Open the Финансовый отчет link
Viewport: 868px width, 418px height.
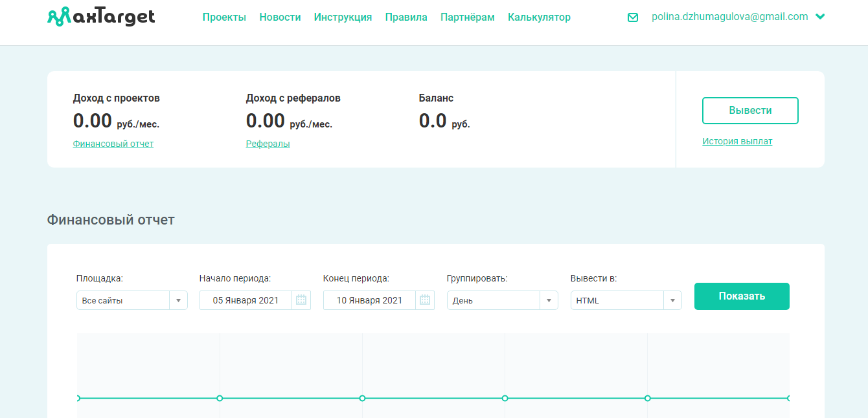(x=113, y=144)
